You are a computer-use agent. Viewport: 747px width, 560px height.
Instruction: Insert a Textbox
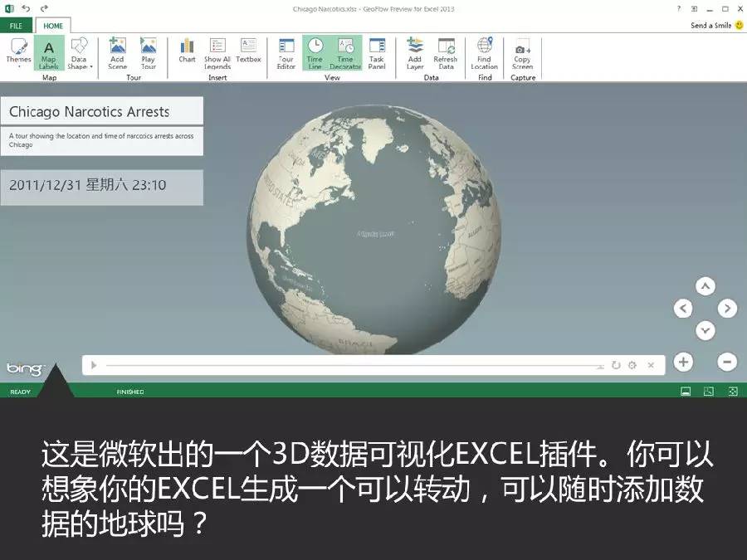click(248, 50)
